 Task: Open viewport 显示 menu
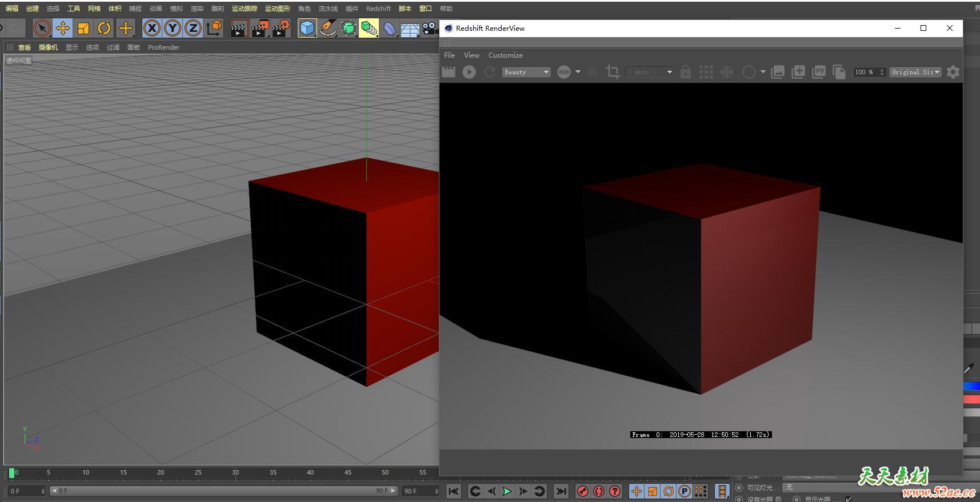coord(72,47)
